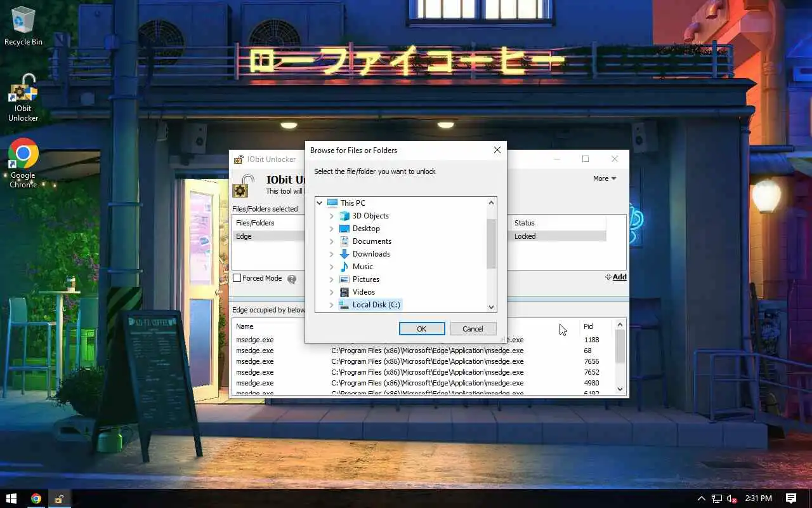The width and height of the screenshot is (812, 508).
Task: Enable Forced Mode checkbox in IObit Unlocker
Action: 237,278
